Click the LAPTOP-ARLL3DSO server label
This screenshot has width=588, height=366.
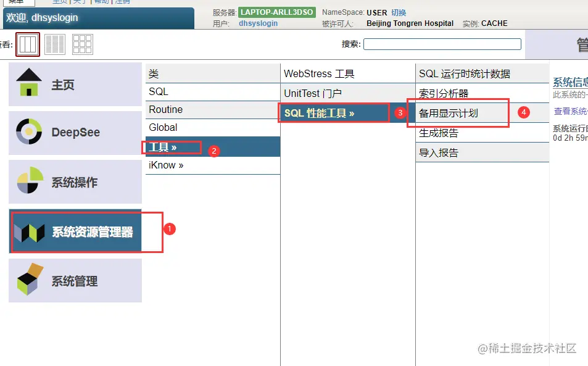tap(277, 12)
